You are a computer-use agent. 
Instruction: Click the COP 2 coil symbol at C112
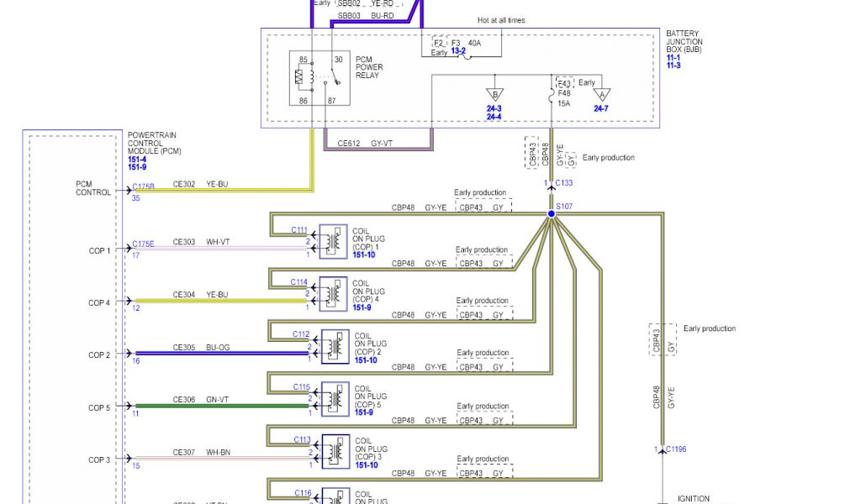[336, 346]
